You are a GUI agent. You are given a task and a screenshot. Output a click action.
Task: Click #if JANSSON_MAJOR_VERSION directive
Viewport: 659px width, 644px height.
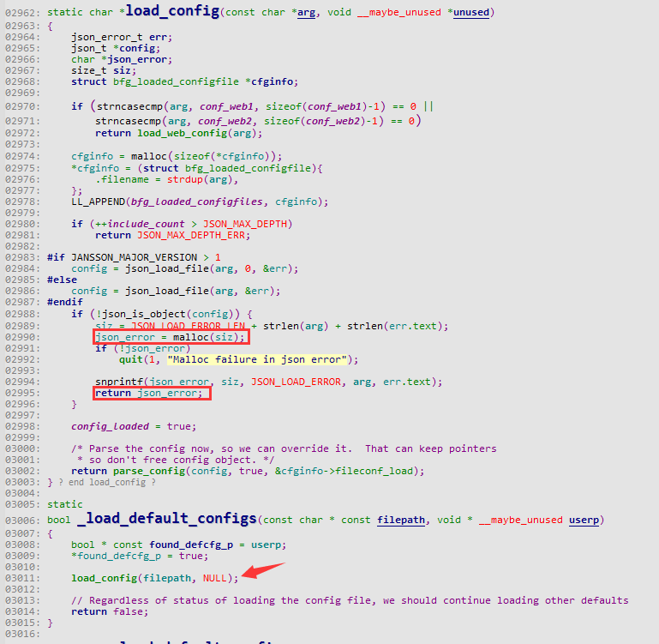coord(134,257)
